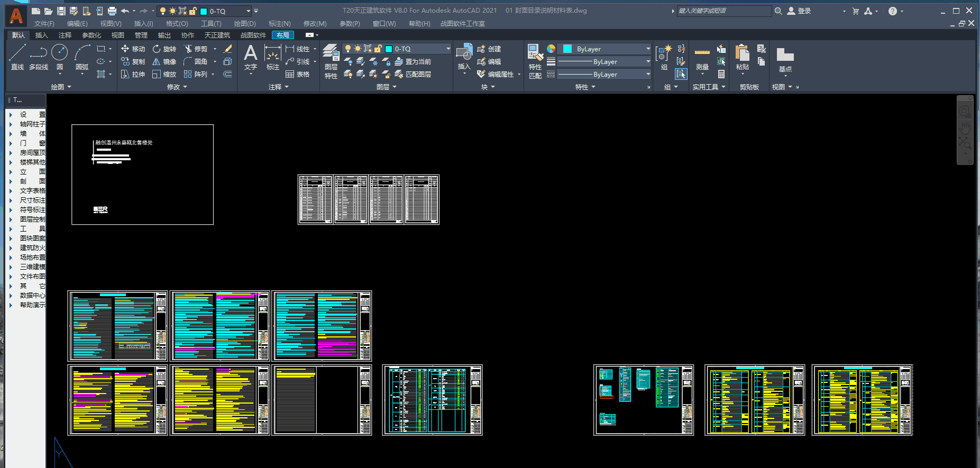Select the 圆 (Circle) tool

coord(60,57)
